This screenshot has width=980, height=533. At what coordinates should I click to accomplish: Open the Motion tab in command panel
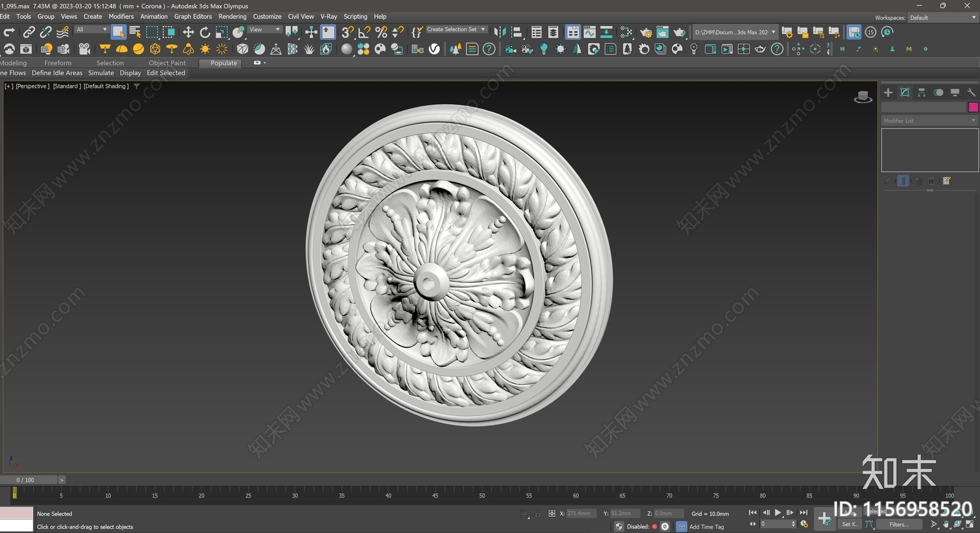(938, 92)
